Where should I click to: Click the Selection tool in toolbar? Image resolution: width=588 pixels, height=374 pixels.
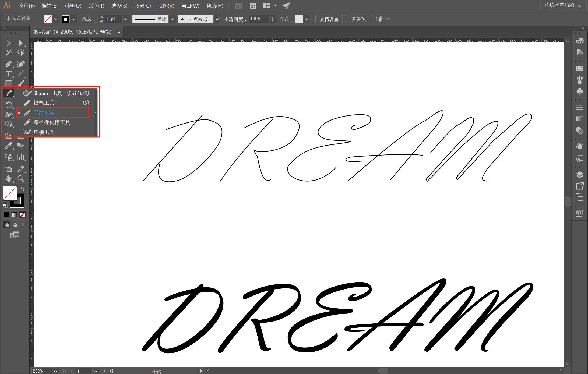(x=8, y=42)
